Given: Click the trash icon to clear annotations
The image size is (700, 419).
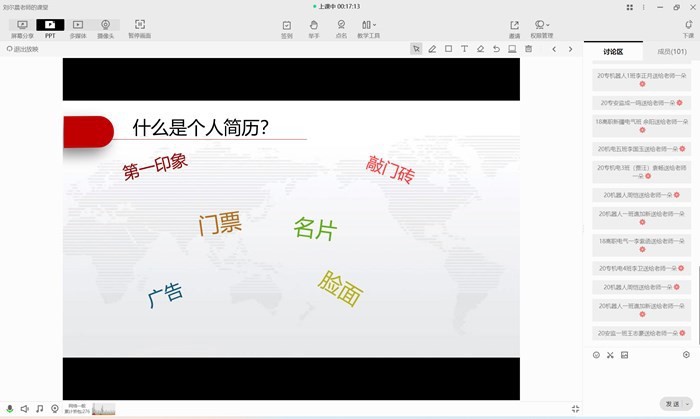Looking at the screenshot, I should point(528,48).
